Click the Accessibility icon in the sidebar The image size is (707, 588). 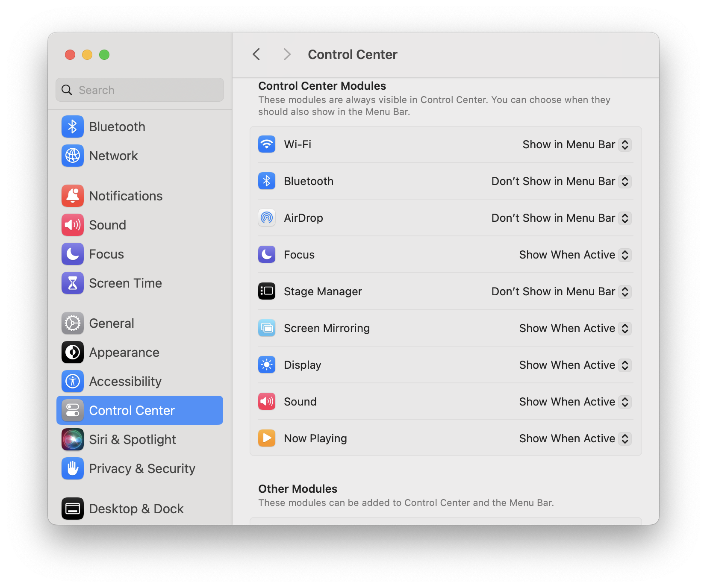click(x=72, y=381)
